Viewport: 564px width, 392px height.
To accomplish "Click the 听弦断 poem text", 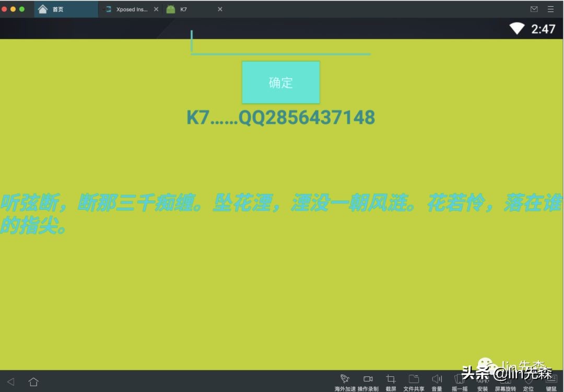I will coord(280,213).
